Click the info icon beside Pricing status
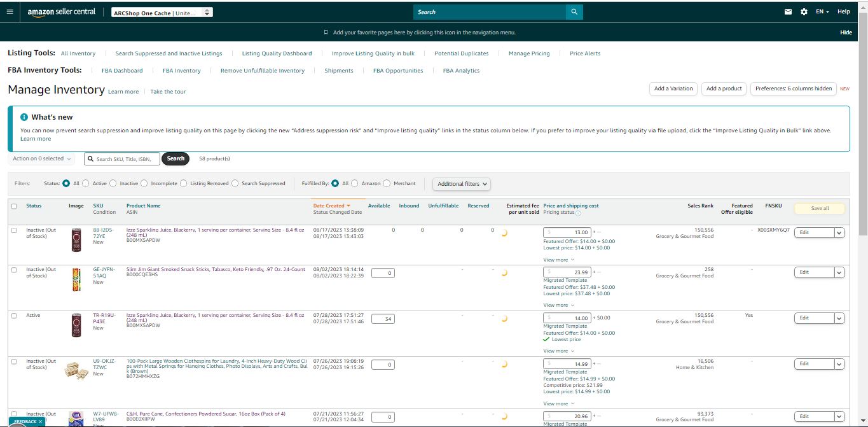This screenshot has width=868, height=427. [578, 213]
